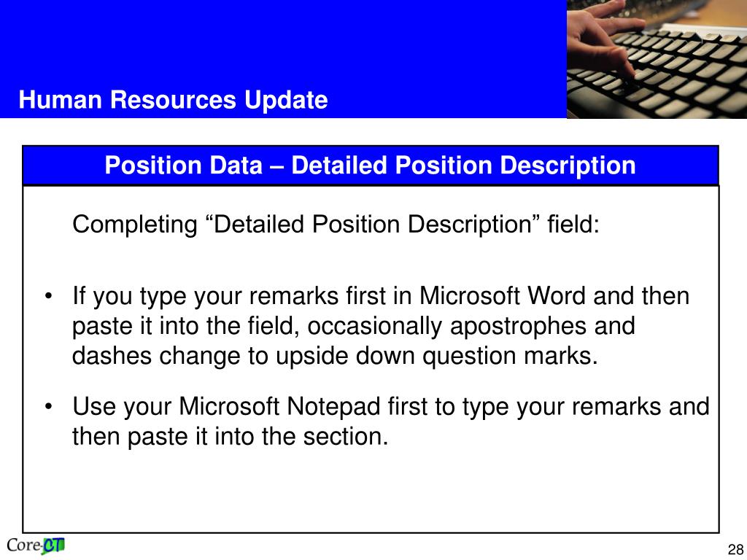Click the green CT emblem in logo
This screenshot has height=560, width=747.
coord(53,545)
